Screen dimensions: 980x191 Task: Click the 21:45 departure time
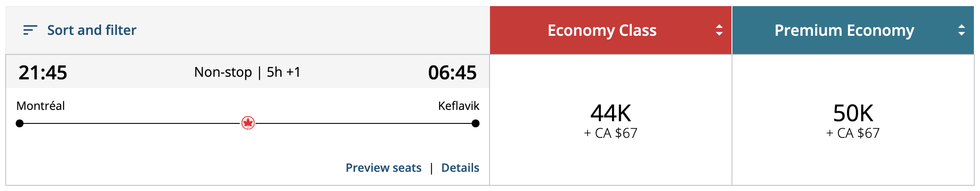click(43, 72)
